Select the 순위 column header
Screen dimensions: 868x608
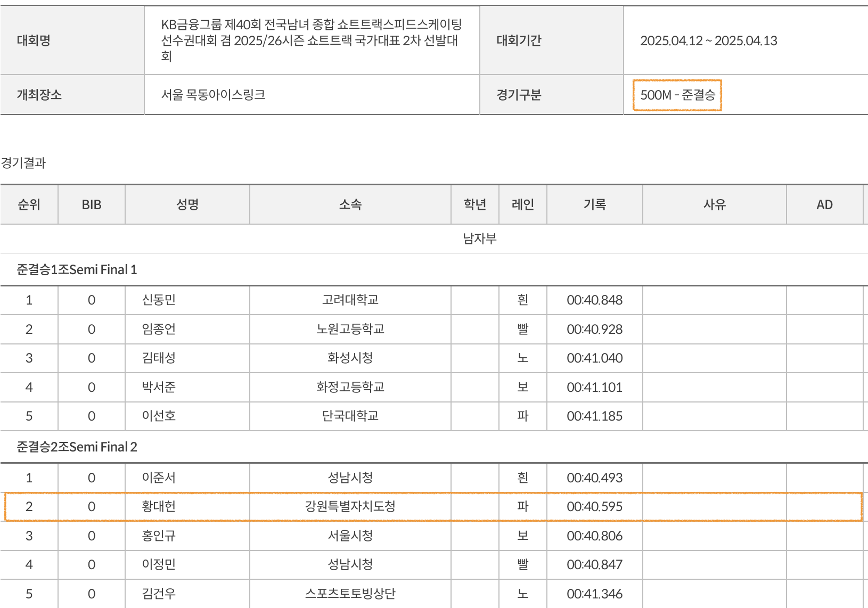click(29, 204)
